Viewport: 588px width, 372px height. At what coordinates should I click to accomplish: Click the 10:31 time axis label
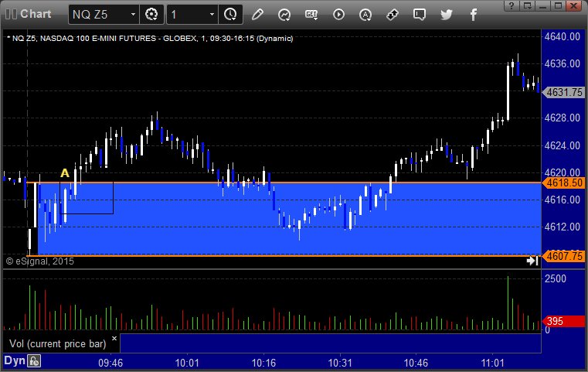[340, 363]
